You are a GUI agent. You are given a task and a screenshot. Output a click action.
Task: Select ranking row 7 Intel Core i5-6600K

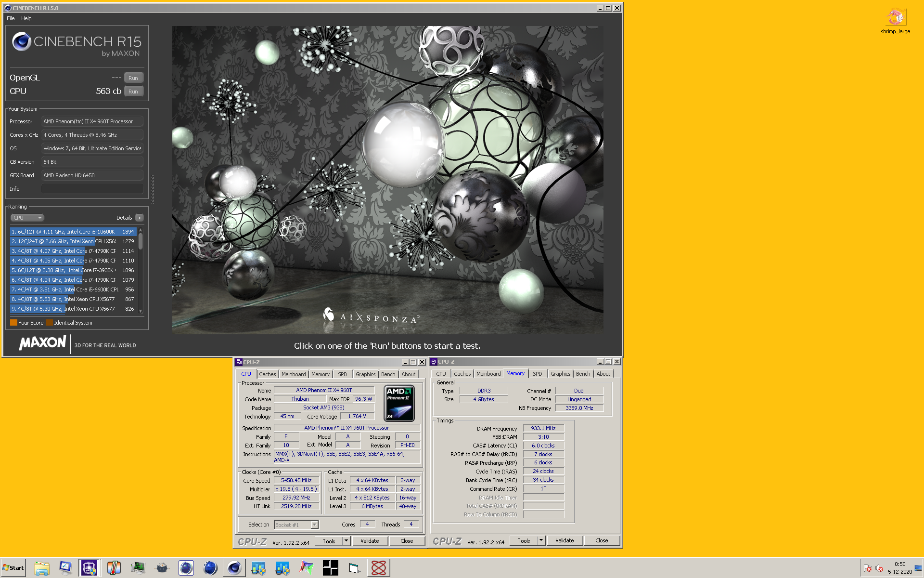pyautogui.click(x=73, y=289)
